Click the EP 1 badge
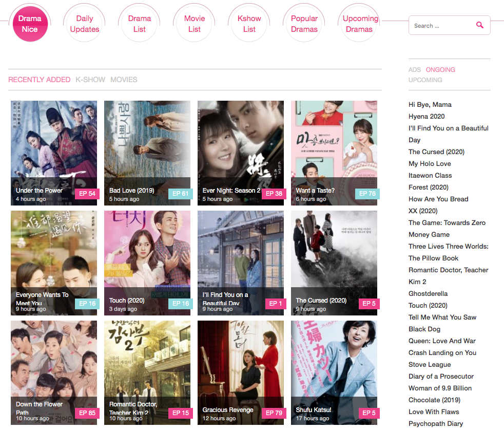 pyautogui.click(x=276, y=304)
